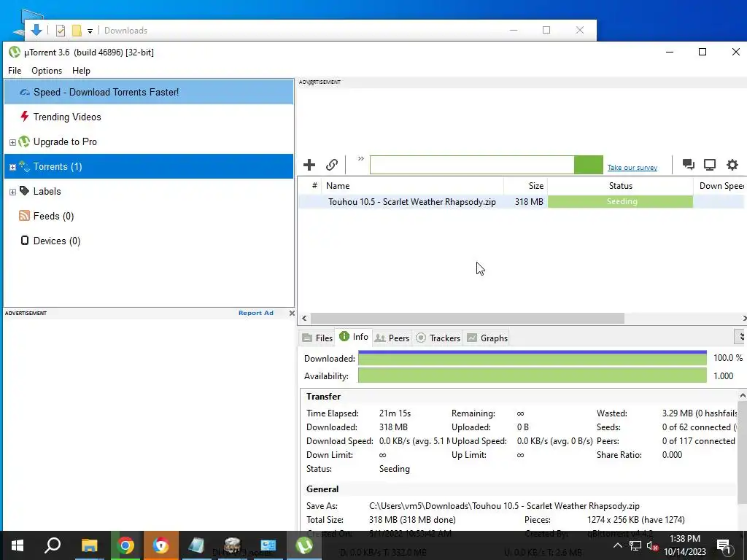
Task: Open the notification center icon
Action: [724, 545]
